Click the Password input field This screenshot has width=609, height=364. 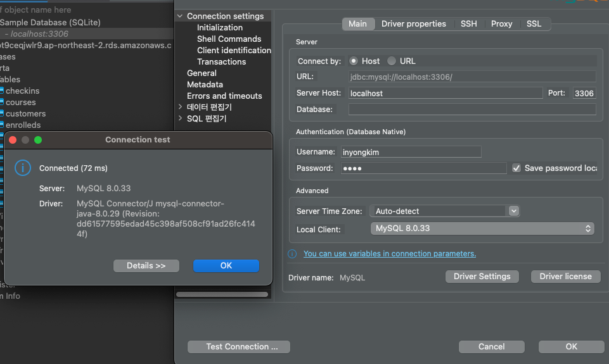424,168
